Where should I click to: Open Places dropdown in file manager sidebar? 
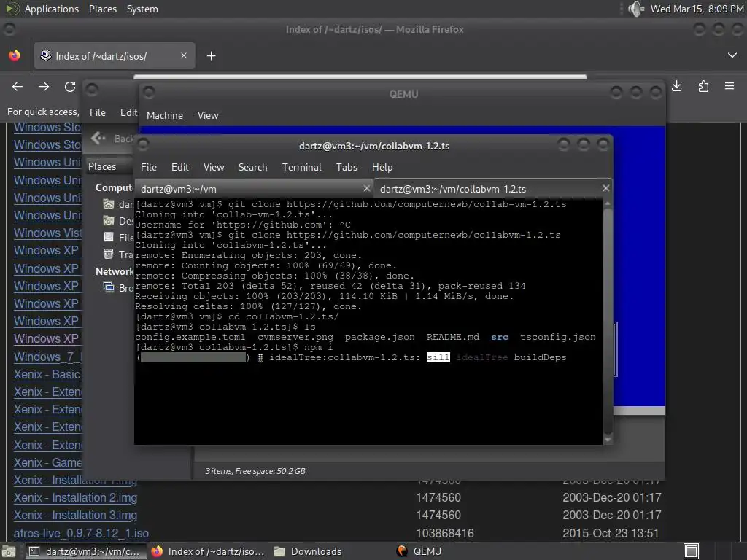pos(109,167)
